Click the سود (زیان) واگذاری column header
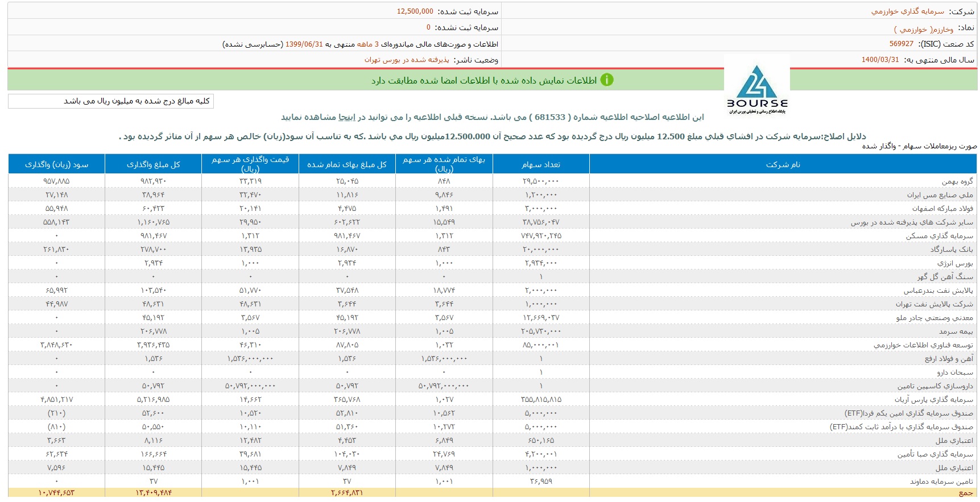 coord(57,164)
